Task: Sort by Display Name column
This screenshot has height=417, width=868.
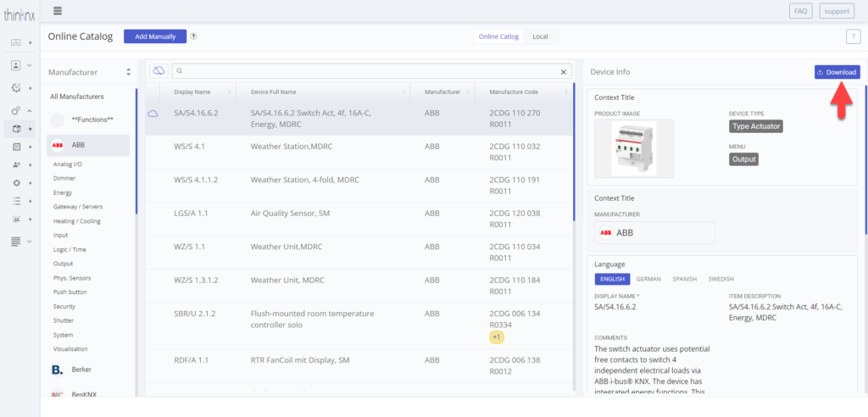Action: 229,92
